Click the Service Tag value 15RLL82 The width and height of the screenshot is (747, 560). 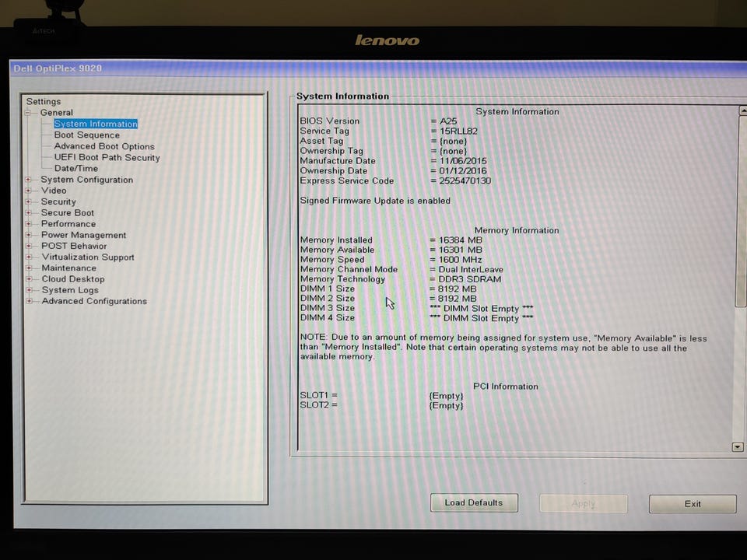[x=458, y=131]
